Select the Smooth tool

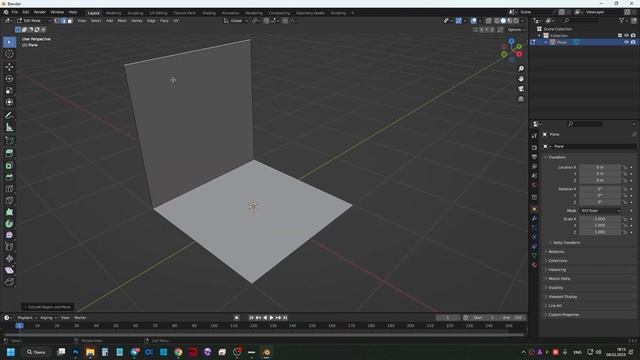coord(9,235)
